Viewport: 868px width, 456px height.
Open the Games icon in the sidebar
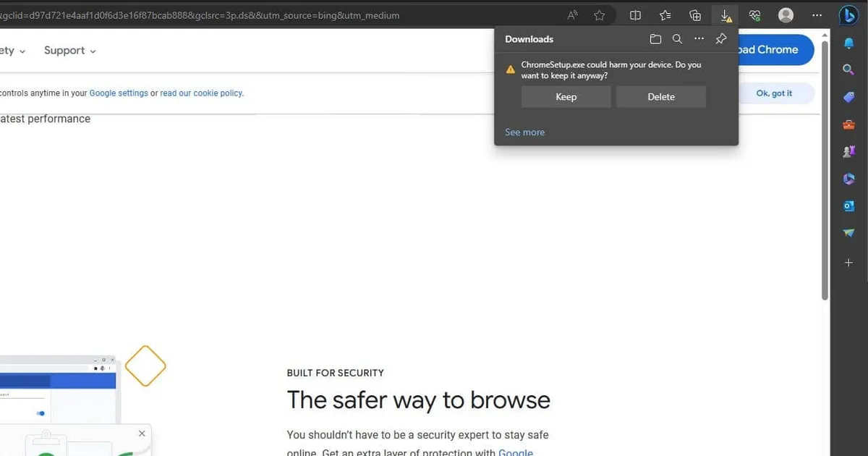(848, 151)
